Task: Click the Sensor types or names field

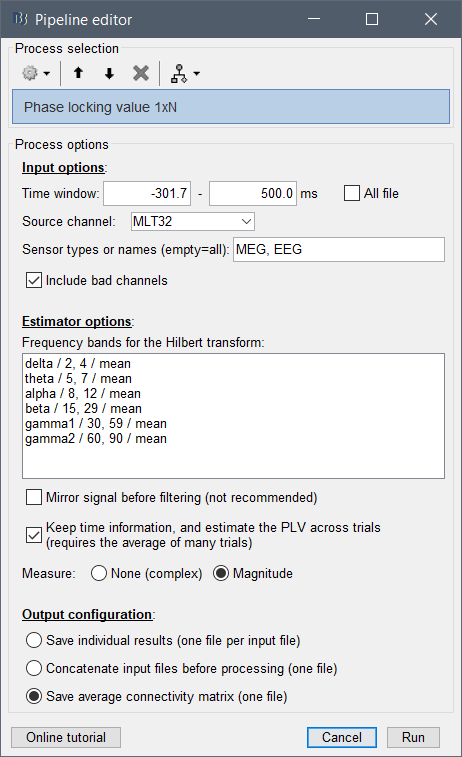Action: click(x=339, y=249)
